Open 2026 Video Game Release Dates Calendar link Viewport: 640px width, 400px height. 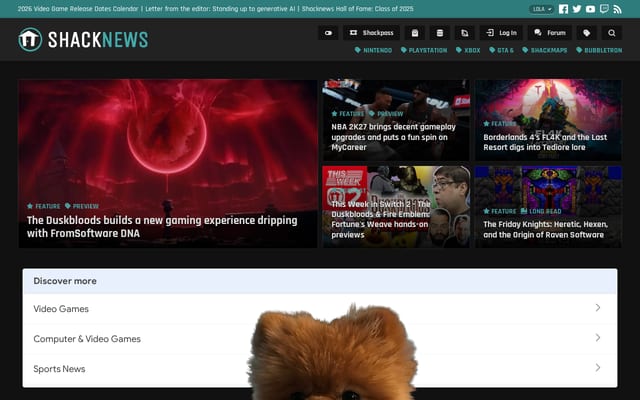(78, 9)
